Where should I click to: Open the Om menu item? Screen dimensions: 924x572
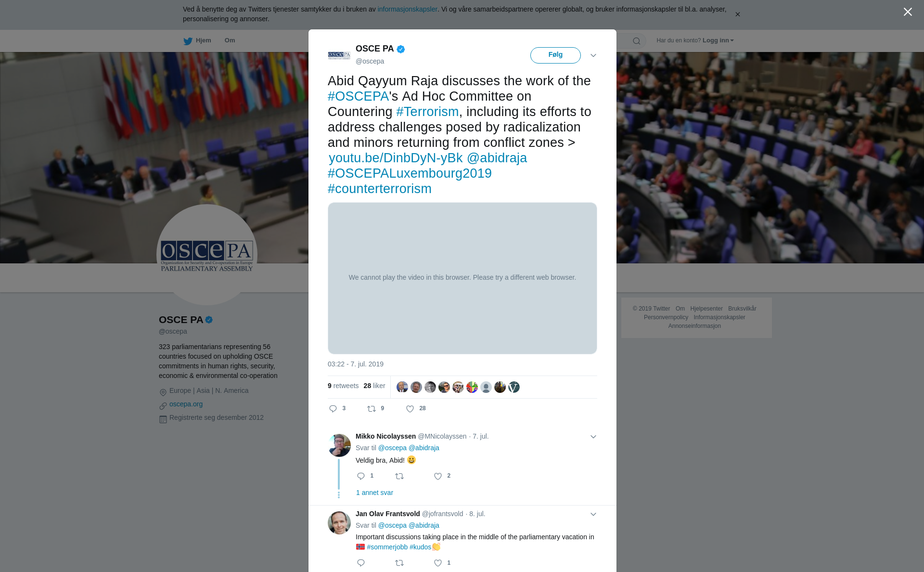tap(230, 40)
